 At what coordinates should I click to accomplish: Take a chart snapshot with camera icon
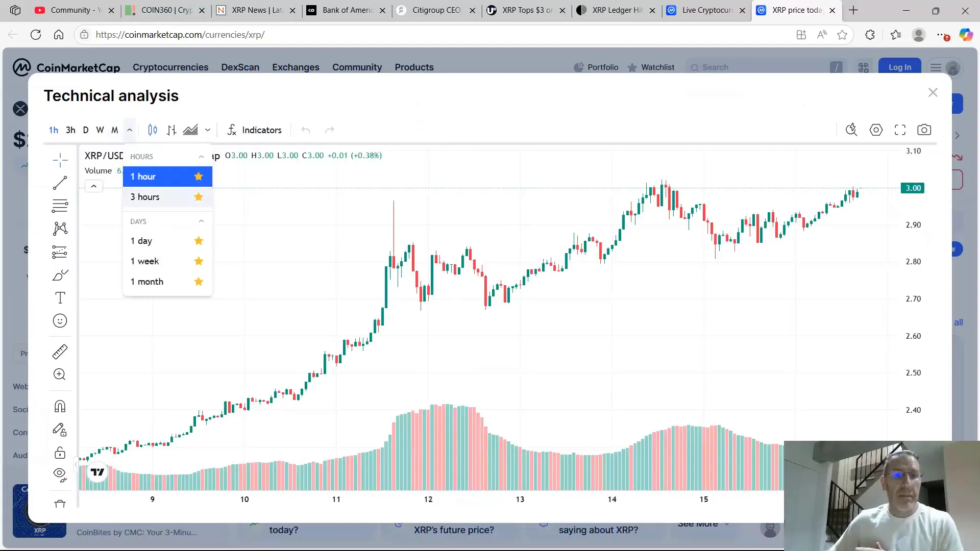pos(924,130)
